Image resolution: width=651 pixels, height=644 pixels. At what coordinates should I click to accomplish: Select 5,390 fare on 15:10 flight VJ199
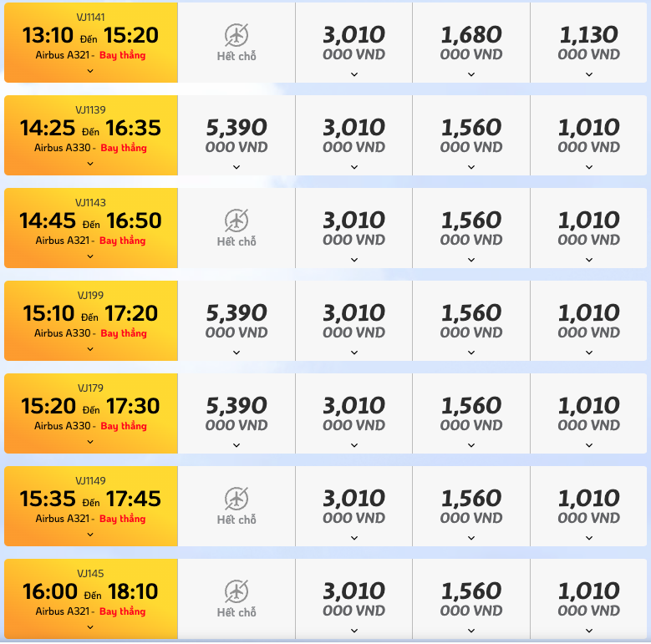tap(236, 321)
